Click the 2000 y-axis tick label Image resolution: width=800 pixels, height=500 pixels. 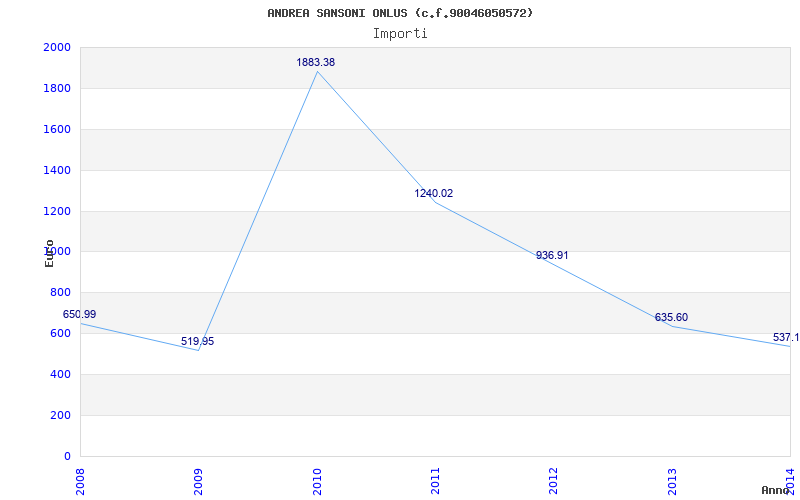[x=57, y=47]
